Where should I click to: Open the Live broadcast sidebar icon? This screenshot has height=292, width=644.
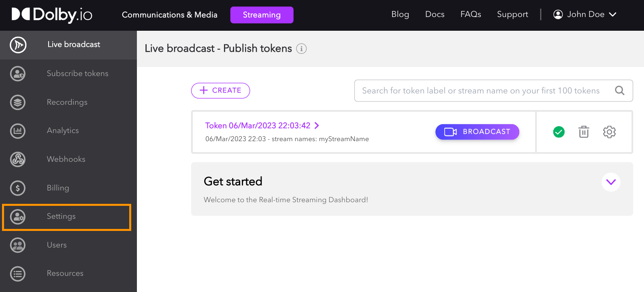pyautogui.click(x=18, y=45)
